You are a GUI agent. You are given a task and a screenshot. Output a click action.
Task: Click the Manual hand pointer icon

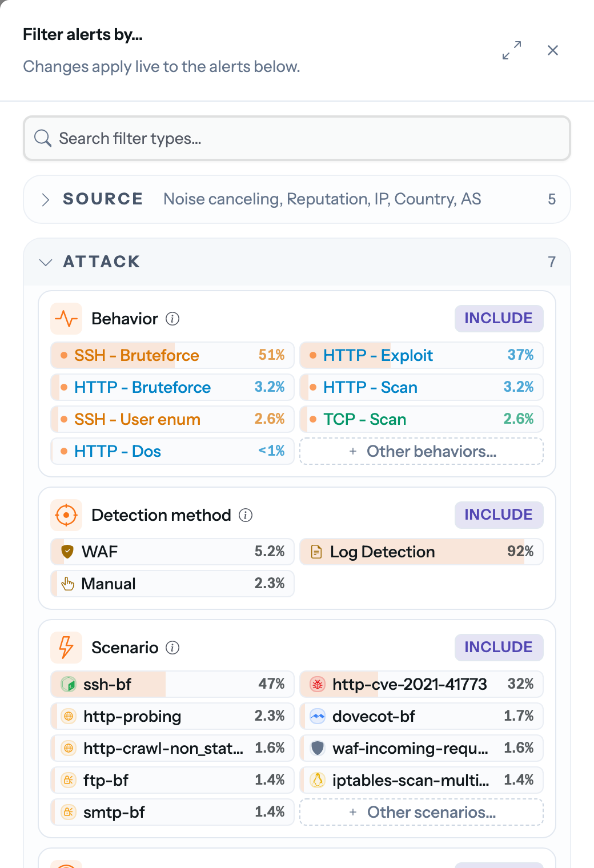[68, 584]
